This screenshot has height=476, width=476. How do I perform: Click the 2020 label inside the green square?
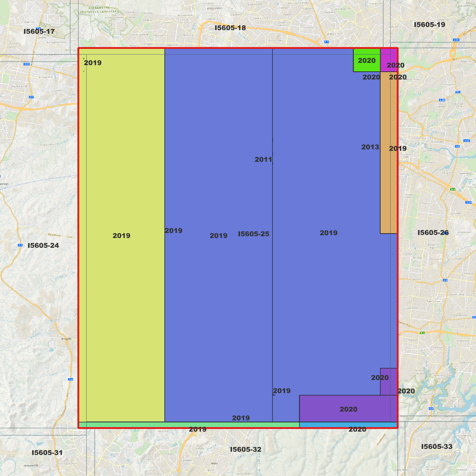tap(367, 61)
